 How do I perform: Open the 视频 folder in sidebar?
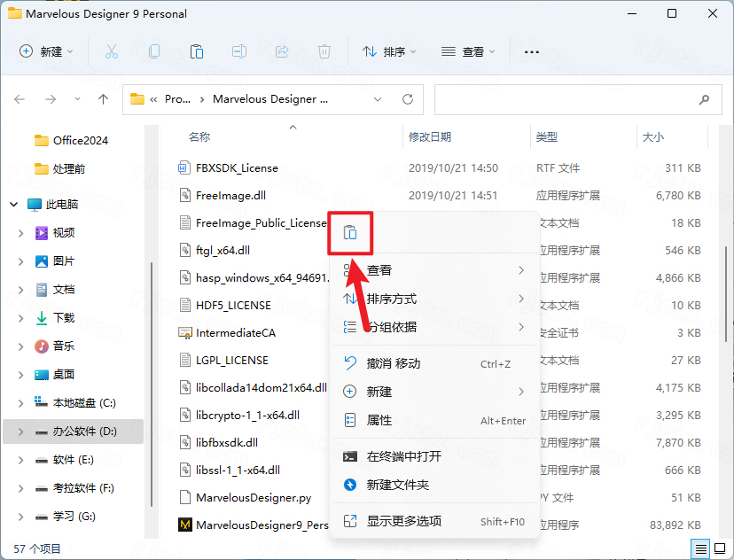55,232
